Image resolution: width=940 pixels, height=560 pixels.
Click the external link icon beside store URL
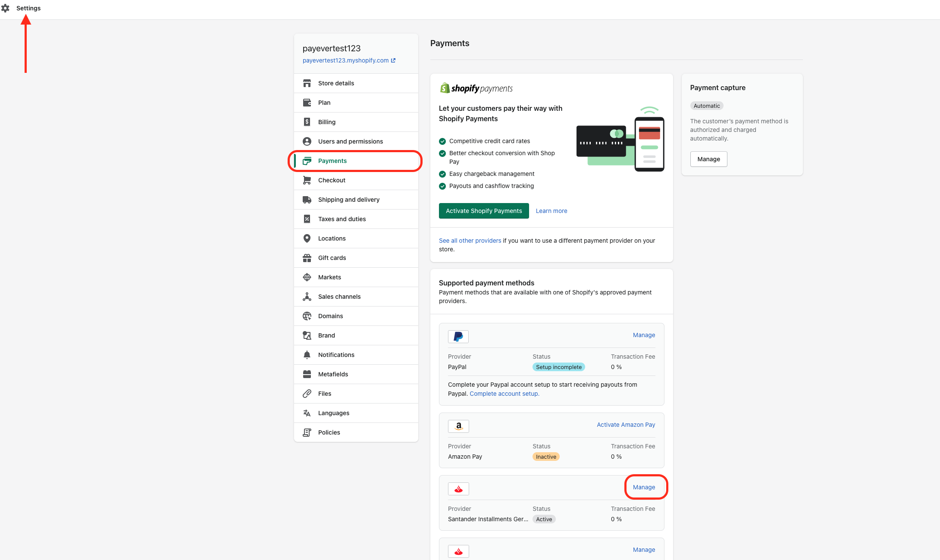(x=393, y=60)
